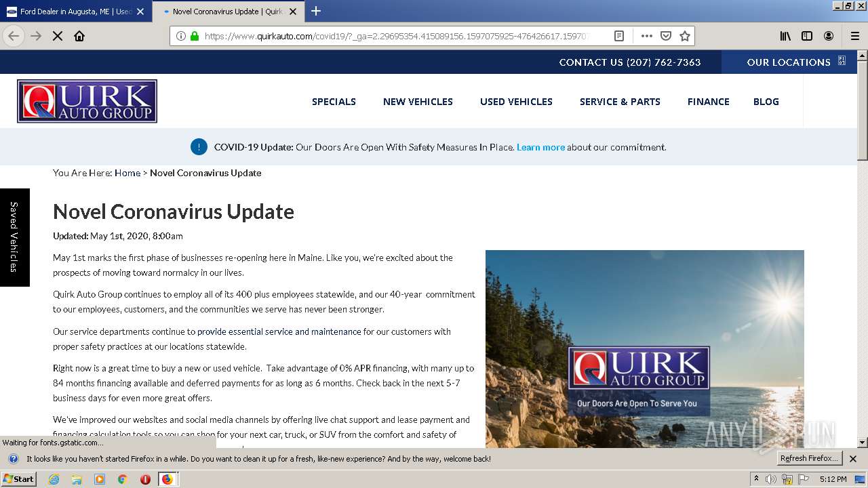Open the Firefox hamburger menu

(x=855, y=36)
